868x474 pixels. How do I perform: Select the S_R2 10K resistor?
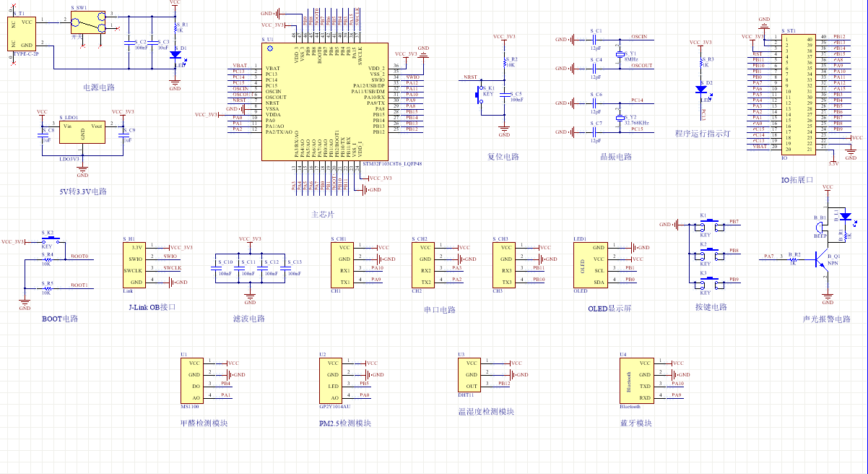[505, 63]
